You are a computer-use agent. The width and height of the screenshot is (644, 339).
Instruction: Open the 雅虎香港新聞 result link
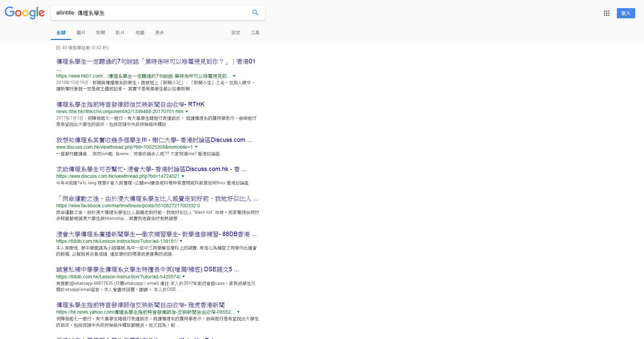(140, 305)
